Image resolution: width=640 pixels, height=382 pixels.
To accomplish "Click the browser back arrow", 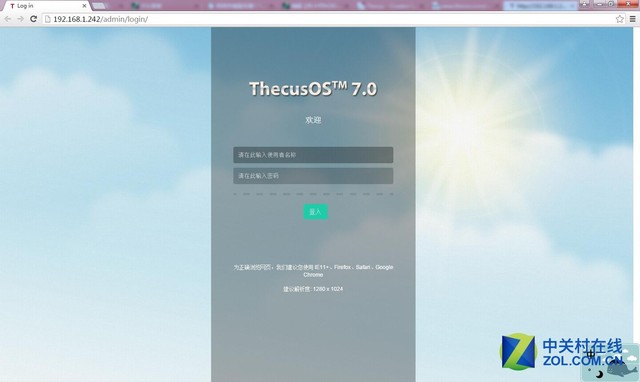I will tap(8, 19).
